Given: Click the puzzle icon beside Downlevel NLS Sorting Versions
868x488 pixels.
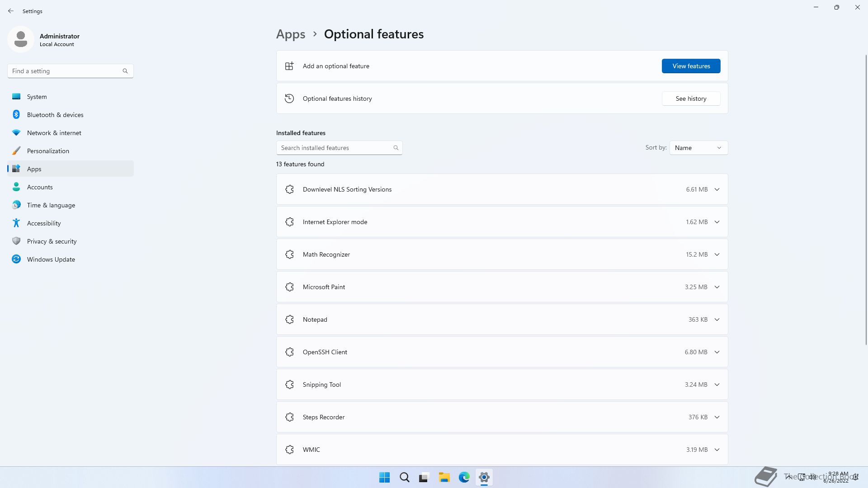Looking at the screenshot, I should pyautogui.click(x=290, y=189).
